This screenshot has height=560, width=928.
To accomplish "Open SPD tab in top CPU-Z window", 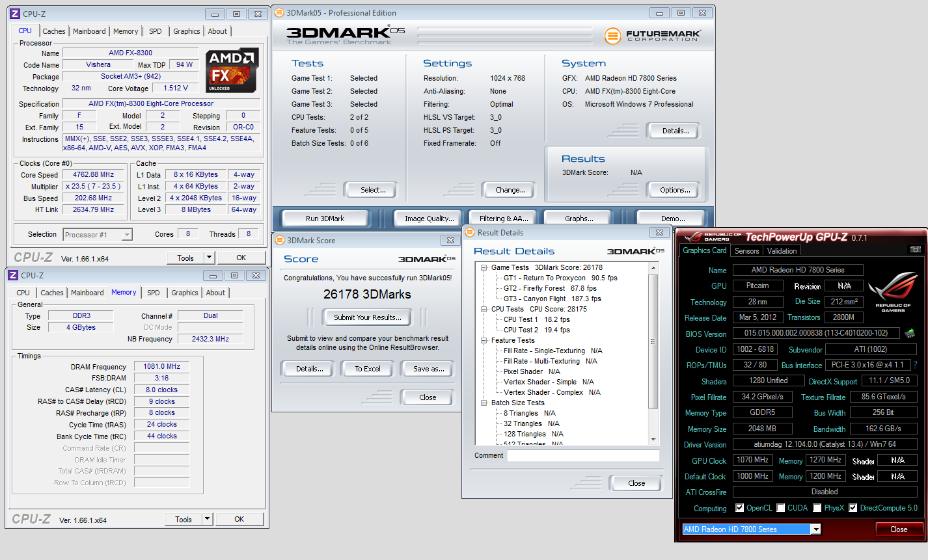I will pyautogui.click(x=155, y=31).
